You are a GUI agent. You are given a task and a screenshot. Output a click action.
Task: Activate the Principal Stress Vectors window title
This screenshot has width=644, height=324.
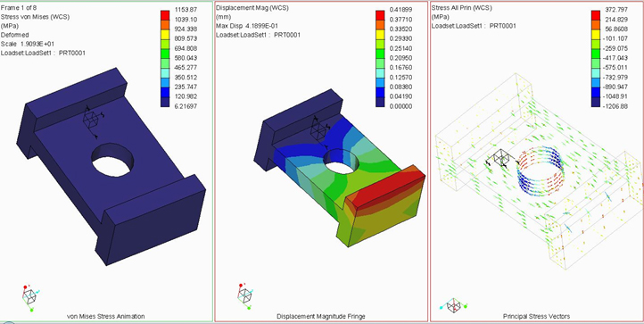(536, 316)
